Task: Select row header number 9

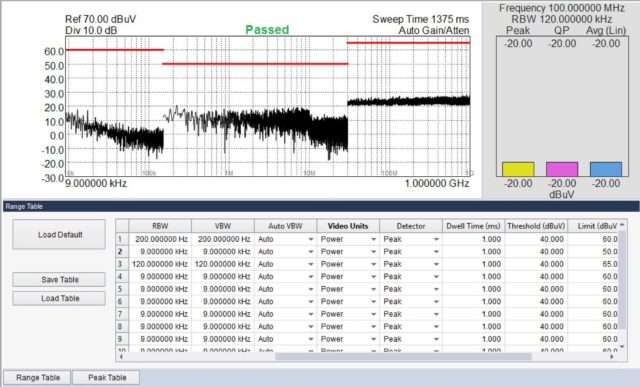Action: coord(122,339)
